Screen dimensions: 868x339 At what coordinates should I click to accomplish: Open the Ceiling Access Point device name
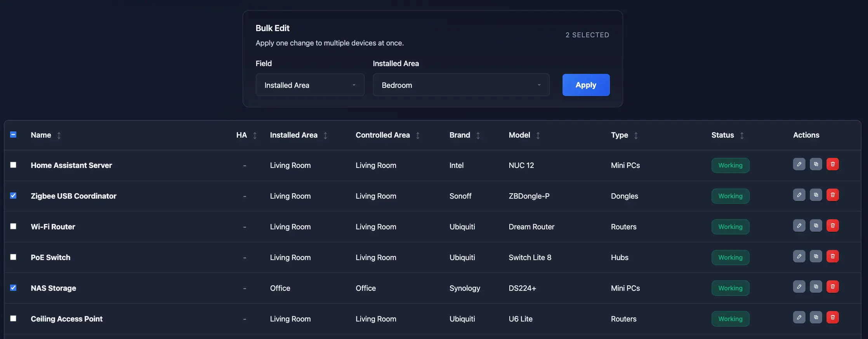67,319
